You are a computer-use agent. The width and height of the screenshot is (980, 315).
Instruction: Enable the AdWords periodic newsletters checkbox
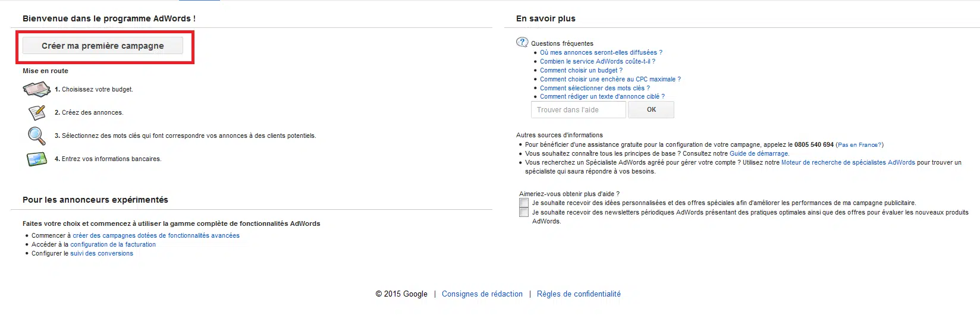[524, 213]
